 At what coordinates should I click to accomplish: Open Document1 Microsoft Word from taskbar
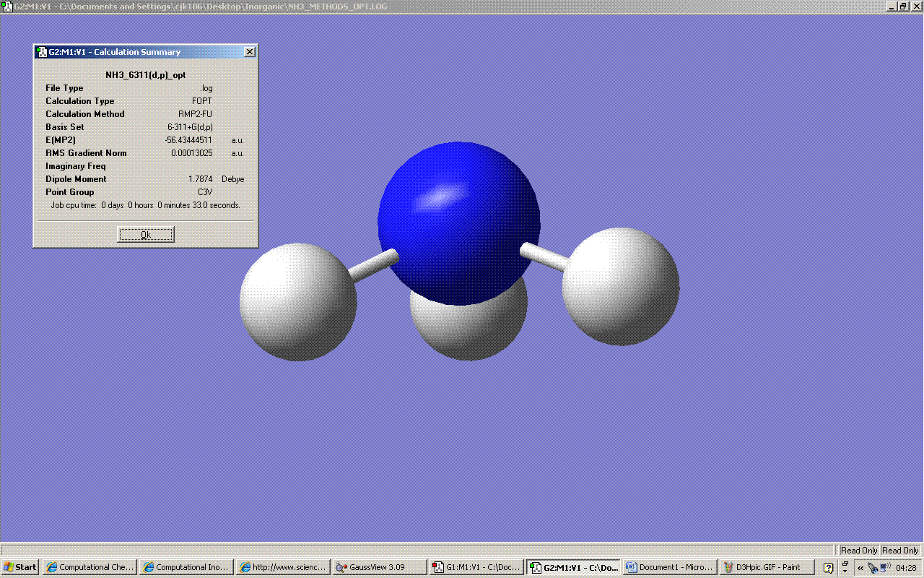tap(669, 567)
